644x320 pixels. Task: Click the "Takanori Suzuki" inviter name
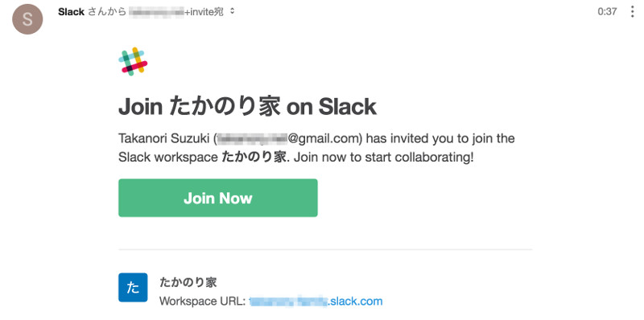164,138
